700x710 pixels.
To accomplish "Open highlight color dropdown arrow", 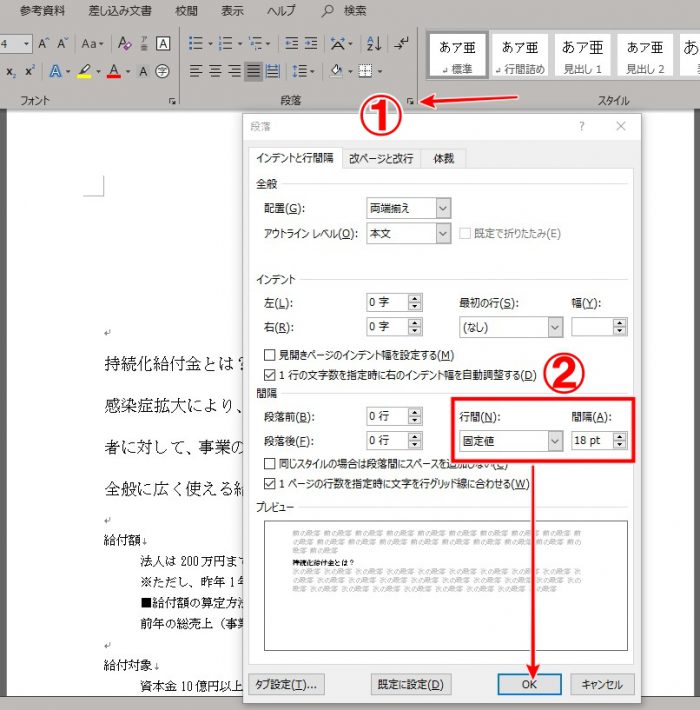I will [x=98, y=72].
